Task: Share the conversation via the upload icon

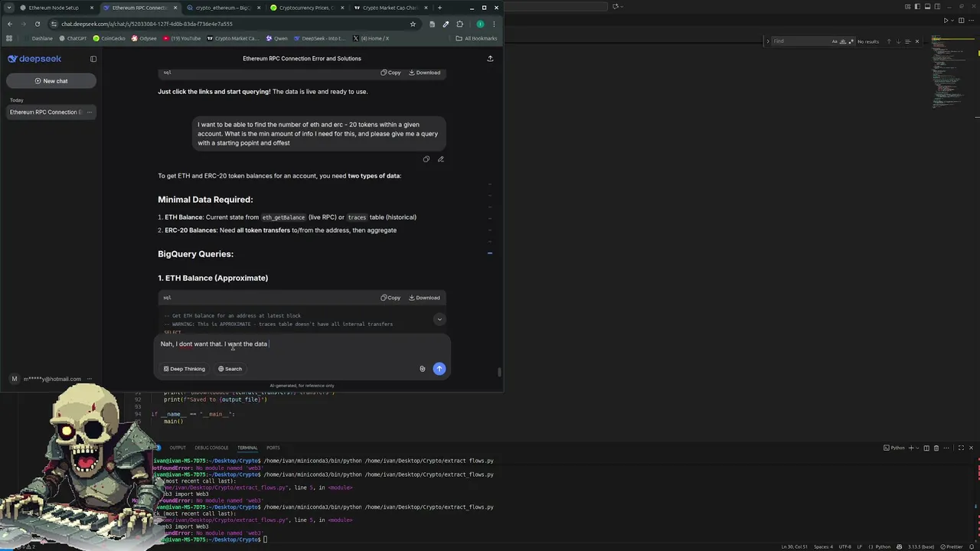Action: (490, 58)
